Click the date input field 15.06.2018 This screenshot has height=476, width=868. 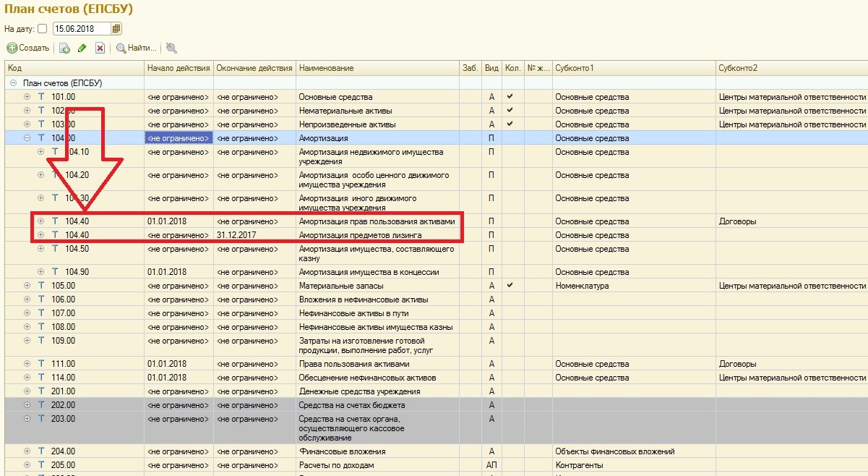pos(82,29)
